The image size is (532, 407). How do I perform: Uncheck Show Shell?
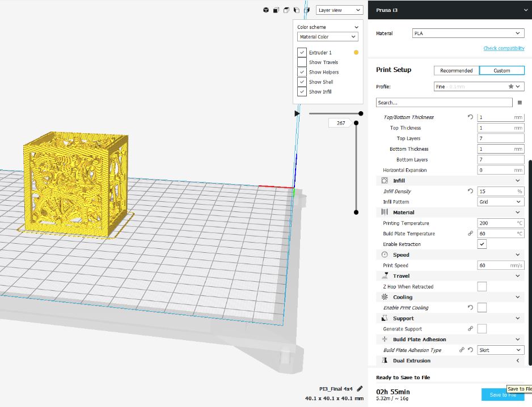pos(302,82)
